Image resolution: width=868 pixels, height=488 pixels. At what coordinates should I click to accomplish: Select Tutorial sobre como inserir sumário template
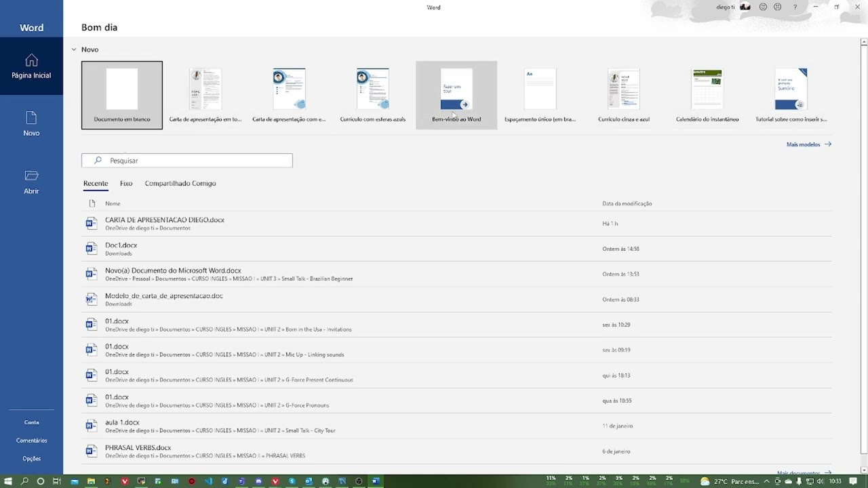(791, 95)
